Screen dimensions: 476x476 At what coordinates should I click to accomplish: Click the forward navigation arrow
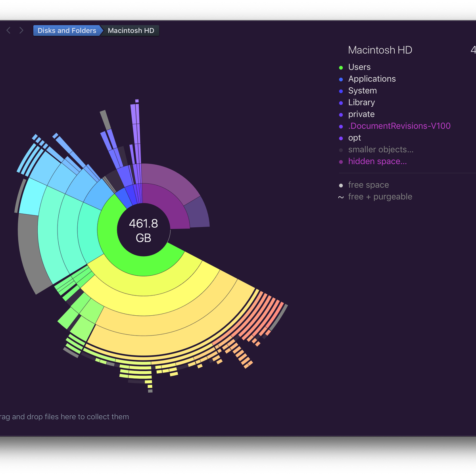(x=21, y=31)
